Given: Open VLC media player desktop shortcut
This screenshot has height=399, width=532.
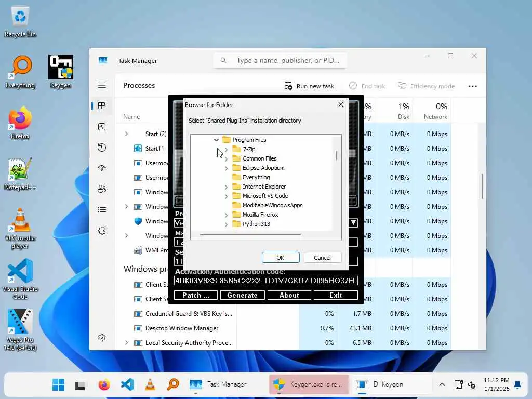Looking at the screenshot, I should (20, 228).
